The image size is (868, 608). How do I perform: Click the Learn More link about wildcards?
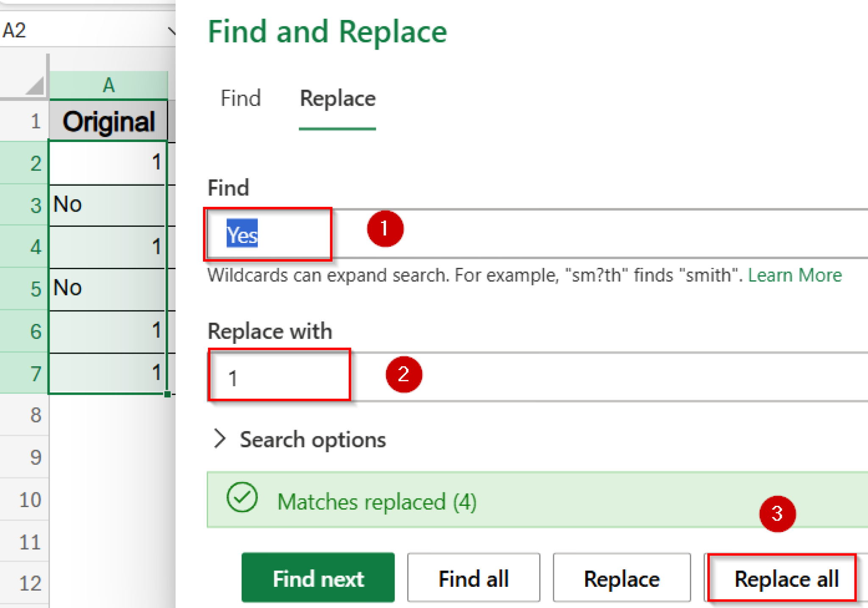[795, 275]
